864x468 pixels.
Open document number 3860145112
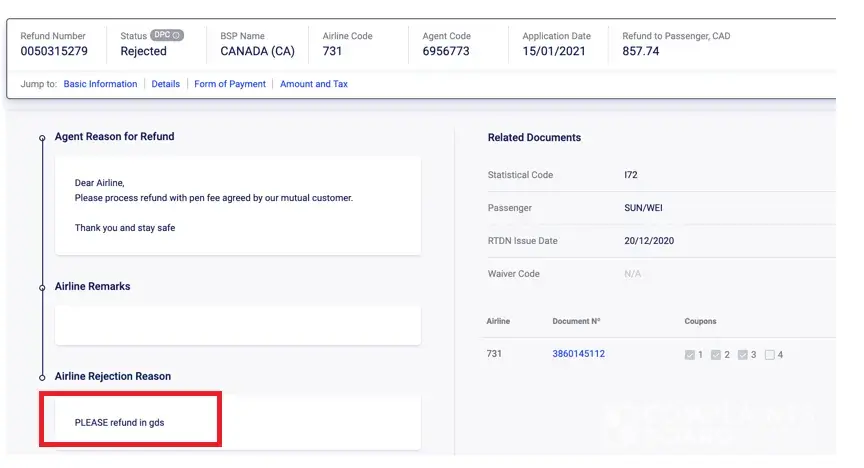(578, 354)
